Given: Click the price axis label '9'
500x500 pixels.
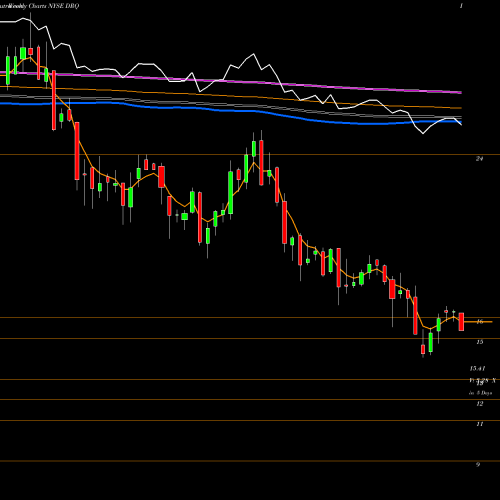Looking at the screenshot, I should tap(478, 464).
